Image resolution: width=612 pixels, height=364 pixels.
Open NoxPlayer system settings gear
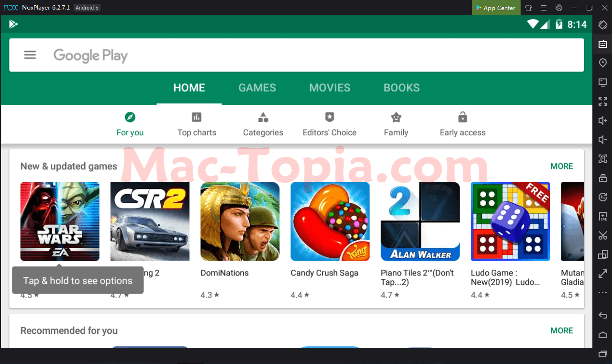coord(559,8)
